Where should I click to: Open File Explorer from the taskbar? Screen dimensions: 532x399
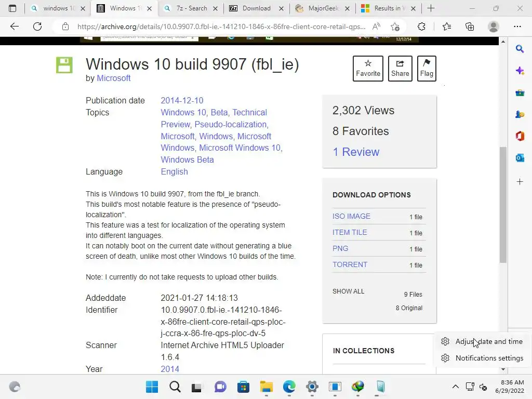267,387
